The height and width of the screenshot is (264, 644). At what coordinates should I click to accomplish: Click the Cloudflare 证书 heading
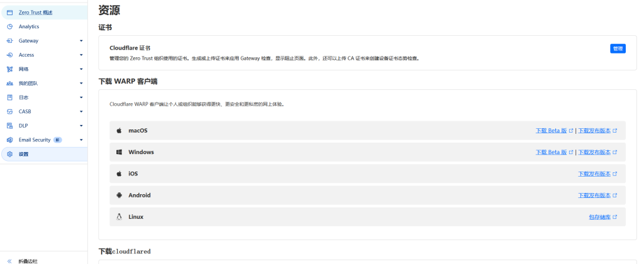130,48
